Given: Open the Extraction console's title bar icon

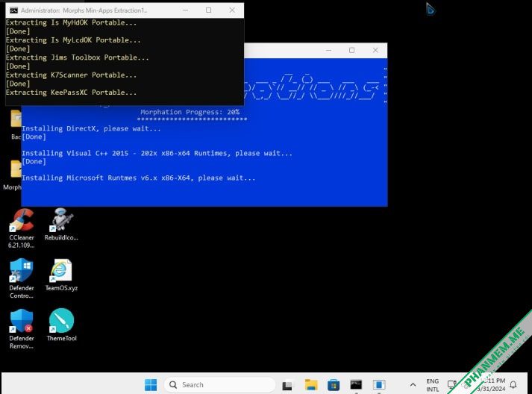Looking at the screenshot, I should (13, 10).
